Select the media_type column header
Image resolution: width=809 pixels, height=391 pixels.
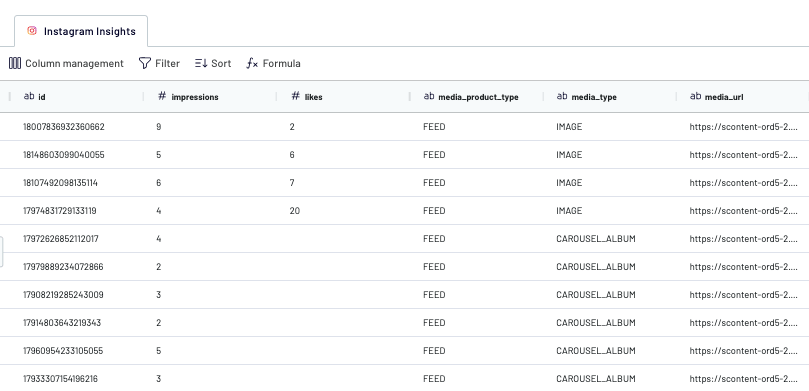coord(609,96)
